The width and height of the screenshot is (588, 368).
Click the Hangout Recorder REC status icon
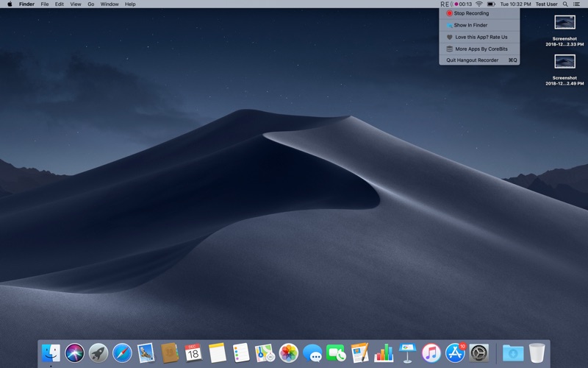point(446,4)
